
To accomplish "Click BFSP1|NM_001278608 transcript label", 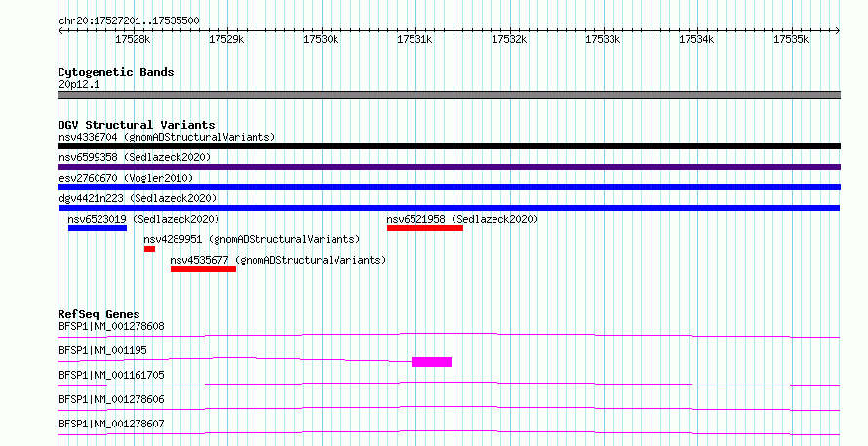I will (111, 326).
